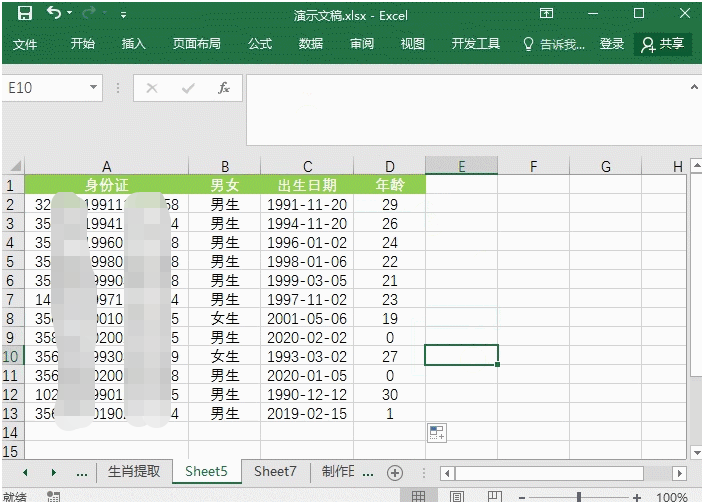Switch to the 生肖提取 sheet tab

(134, 472)
